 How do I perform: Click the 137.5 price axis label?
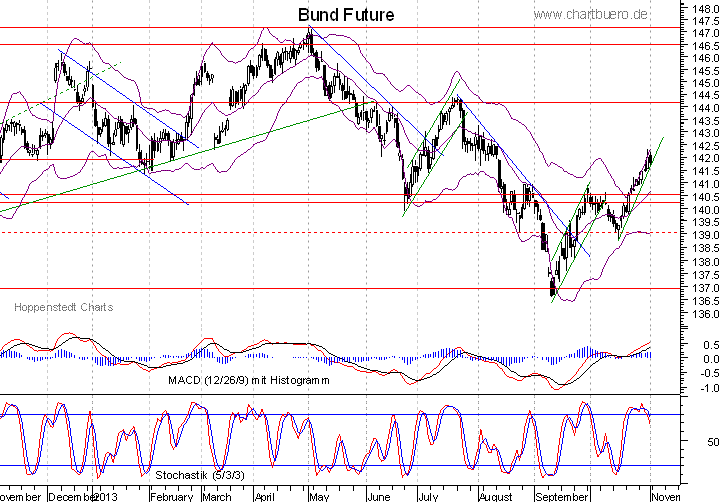pyautogui.click(x=705, y=275)
